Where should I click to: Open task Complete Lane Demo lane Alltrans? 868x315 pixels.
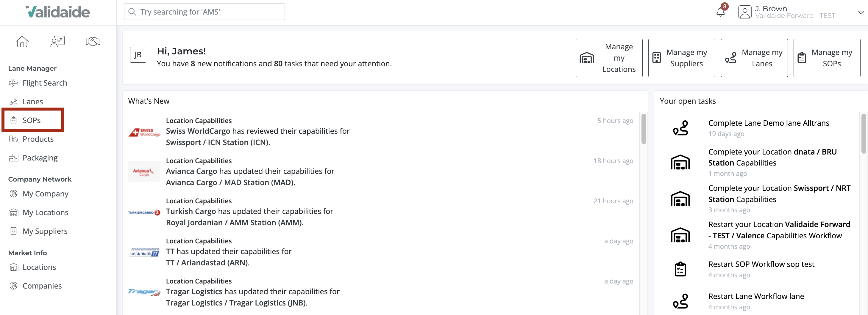coord(769,123)
